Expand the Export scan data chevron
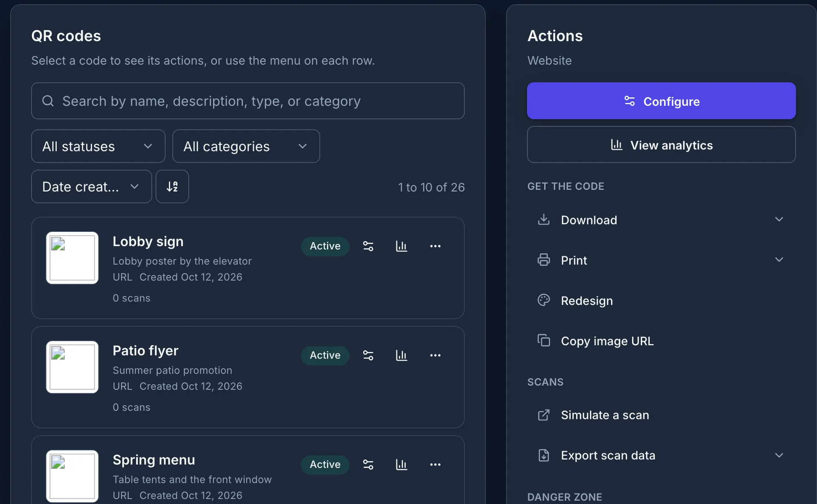The image size is (817, 504). coord(779,456)
